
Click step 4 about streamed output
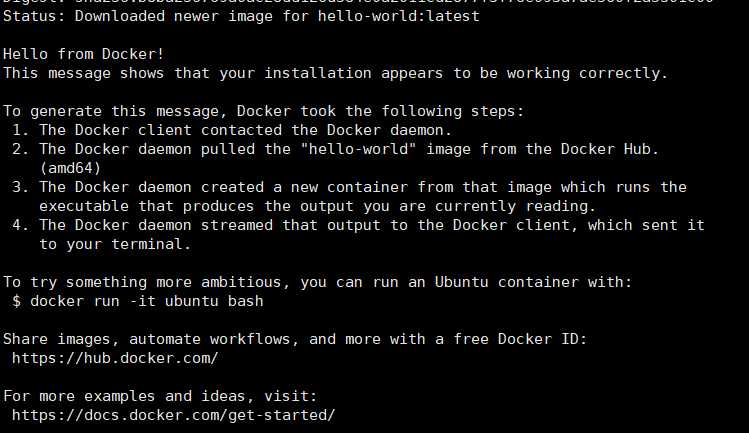(x=358, y=225)
